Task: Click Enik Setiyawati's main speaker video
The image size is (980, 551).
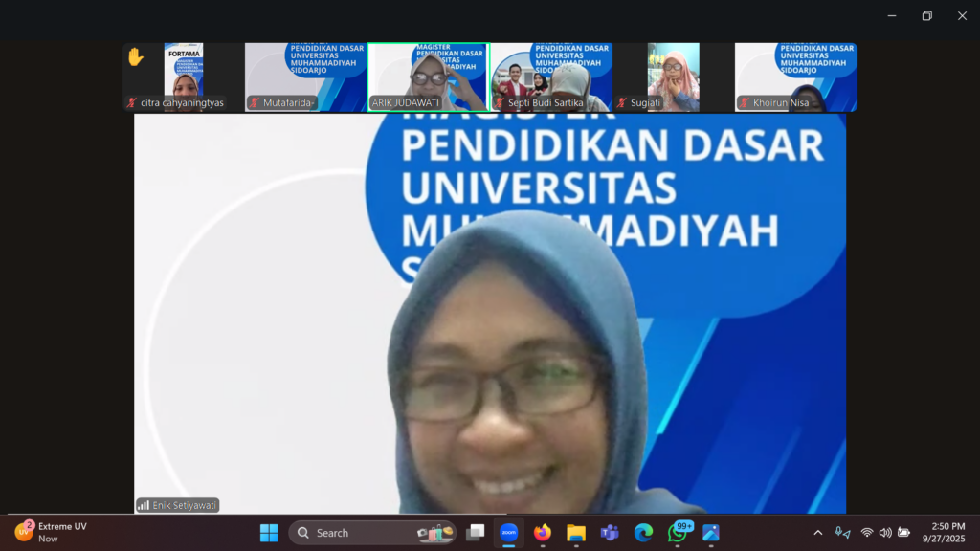Action: click(490, 314)
